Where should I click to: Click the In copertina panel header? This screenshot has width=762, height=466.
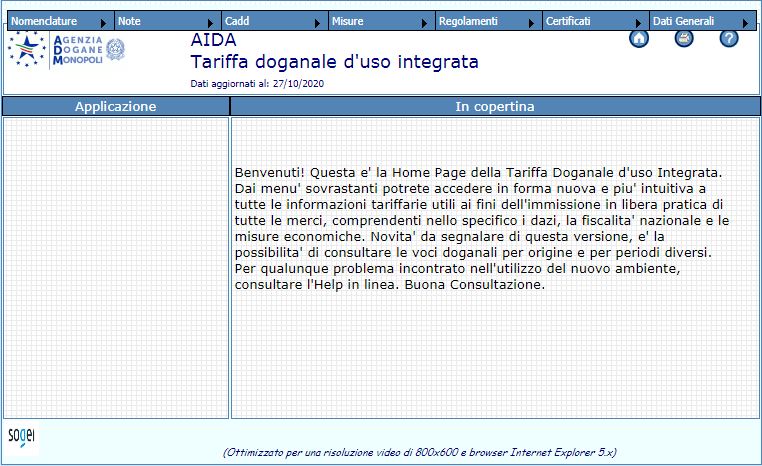495,106
